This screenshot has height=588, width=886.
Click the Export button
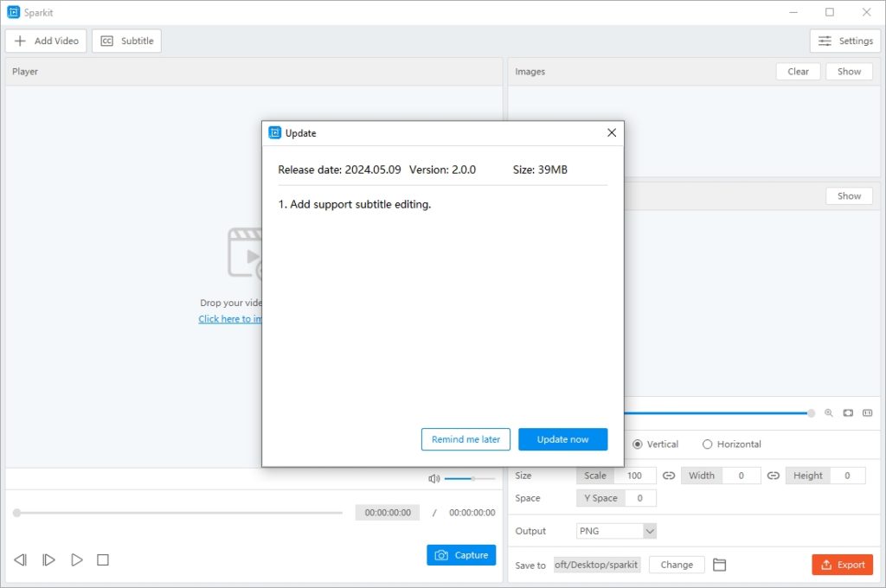tap(843, 565)
